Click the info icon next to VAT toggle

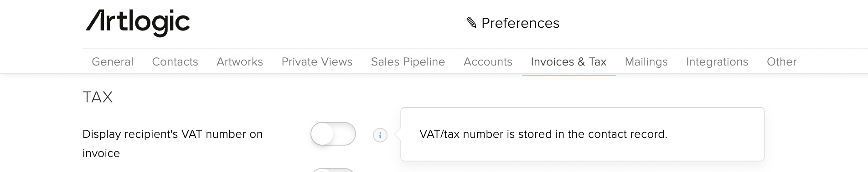[x=380, y=135]
